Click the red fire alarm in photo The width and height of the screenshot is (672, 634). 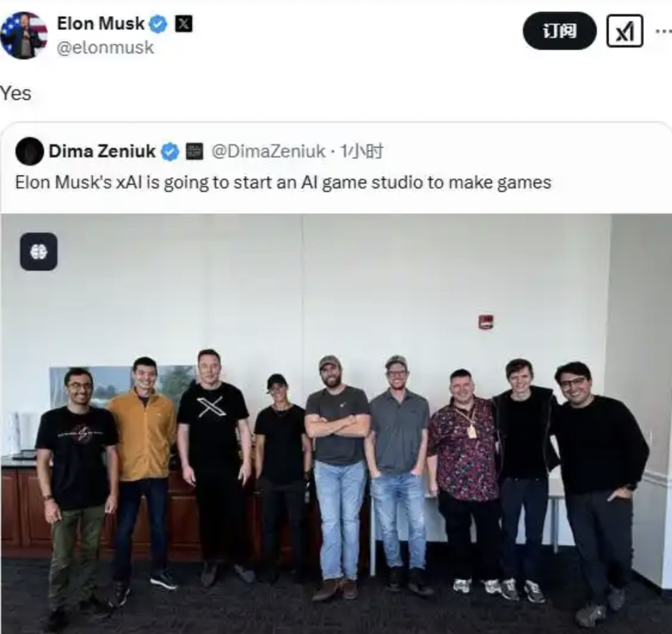[486, 322]
